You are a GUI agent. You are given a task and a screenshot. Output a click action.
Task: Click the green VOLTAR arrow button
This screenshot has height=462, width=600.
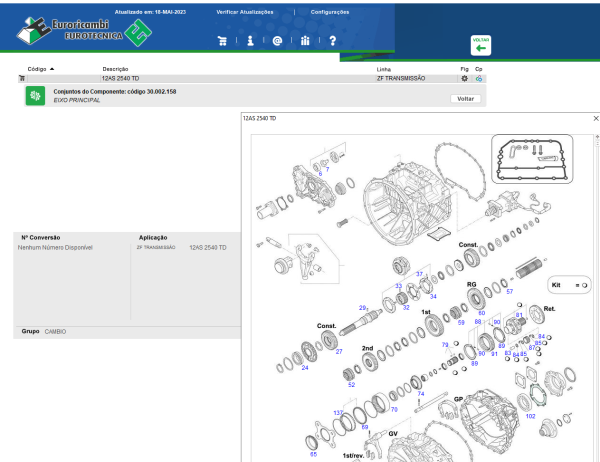coord(481,46)
